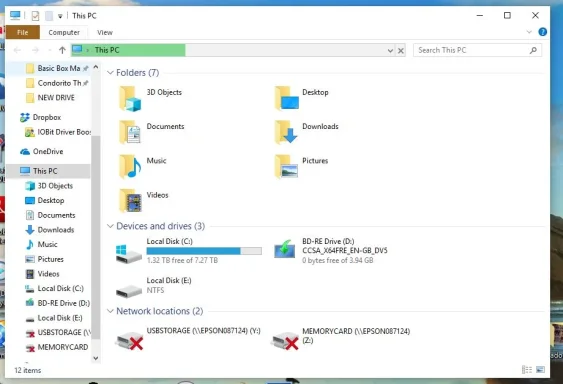This screenshot has width=563, height=384.
Task: Open the Computer ribbon tab
Action: pos(64,32)
